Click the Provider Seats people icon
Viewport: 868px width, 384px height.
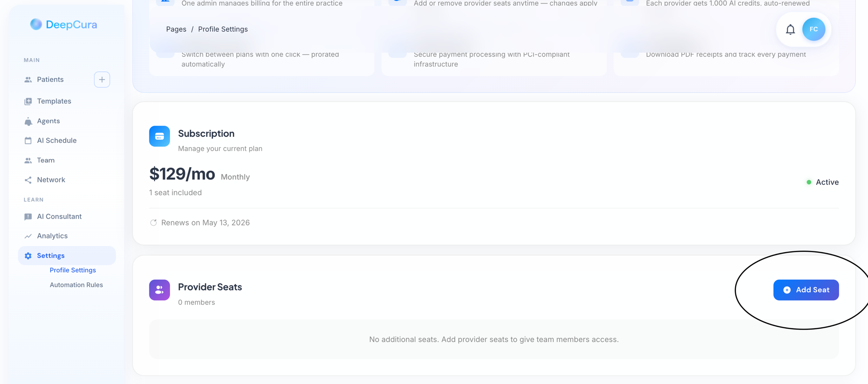(x=159, y=290)
